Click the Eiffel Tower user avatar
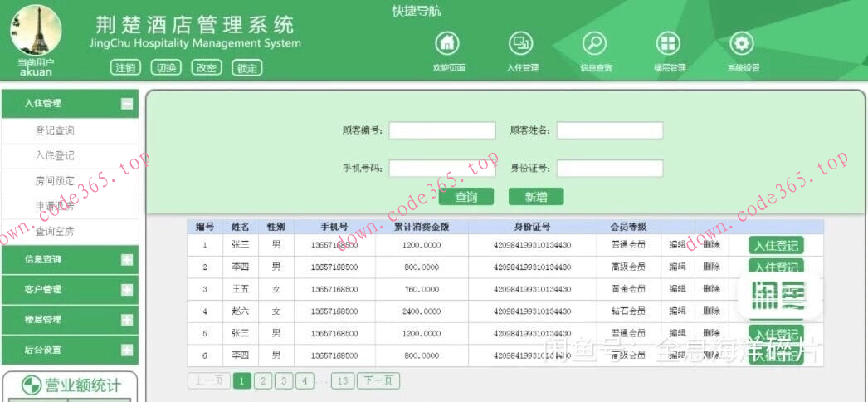Image resolution: width=868 pixels, height=402 pixels. tap(36, 31)
